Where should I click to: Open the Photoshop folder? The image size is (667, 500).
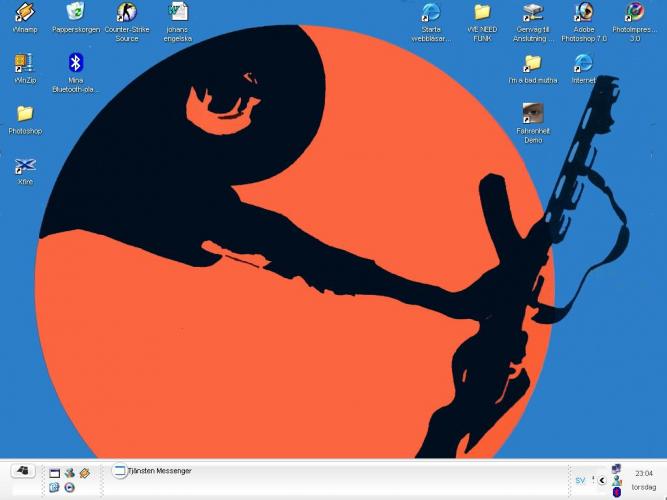[x=25, y=114]
